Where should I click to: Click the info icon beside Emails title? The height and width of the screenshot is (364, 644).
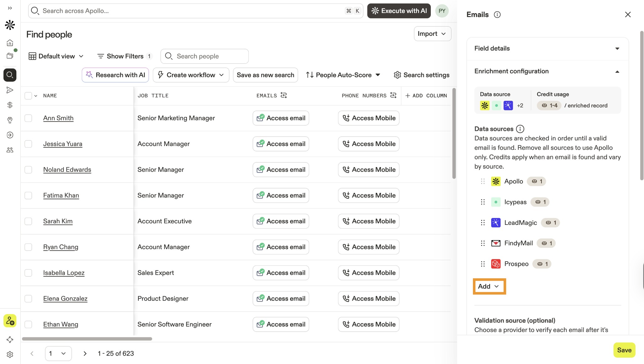(x=497, y=15)
